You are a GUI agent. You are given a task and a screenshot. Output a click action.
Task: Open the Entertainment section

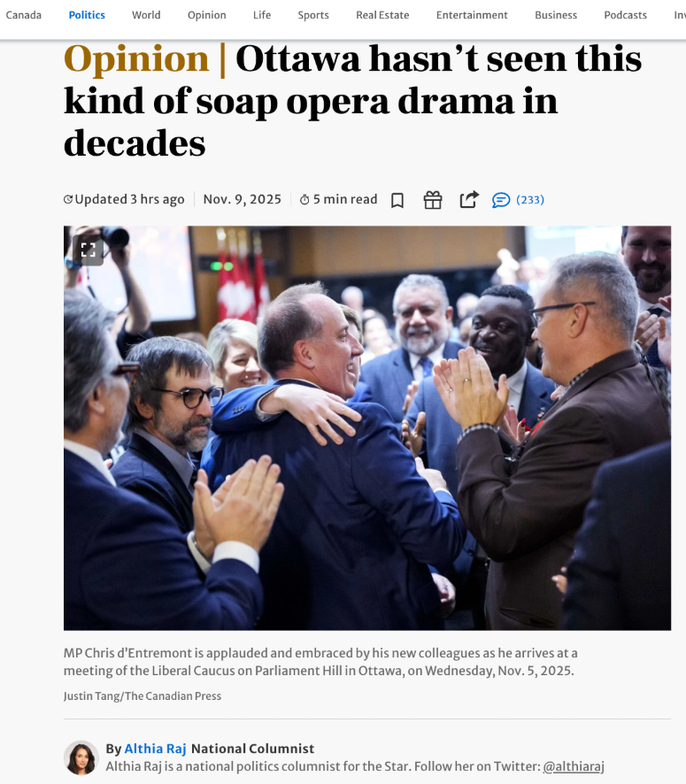[x=472, y=15]
